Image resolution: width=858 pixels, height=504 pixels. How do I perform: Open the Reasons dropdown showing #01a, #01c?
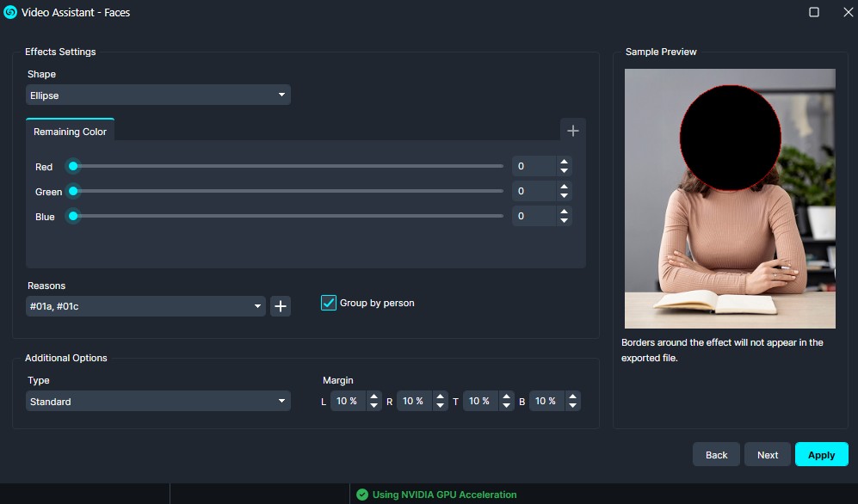145,306
